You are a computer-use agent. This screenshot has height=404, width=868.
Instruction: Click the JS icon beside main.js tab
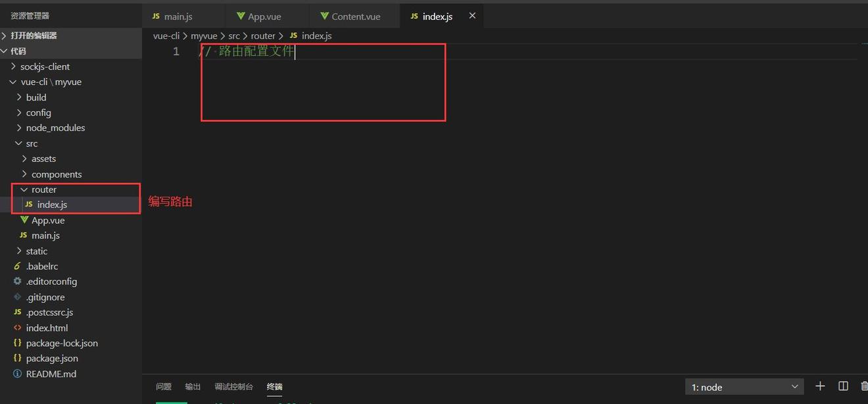[x=156, y=15]
